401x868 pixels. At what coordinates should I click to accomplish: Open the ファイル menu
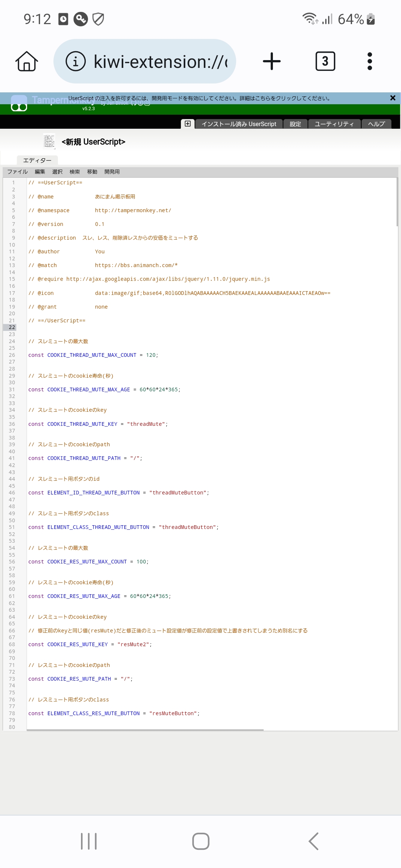[x=17, y=172]
